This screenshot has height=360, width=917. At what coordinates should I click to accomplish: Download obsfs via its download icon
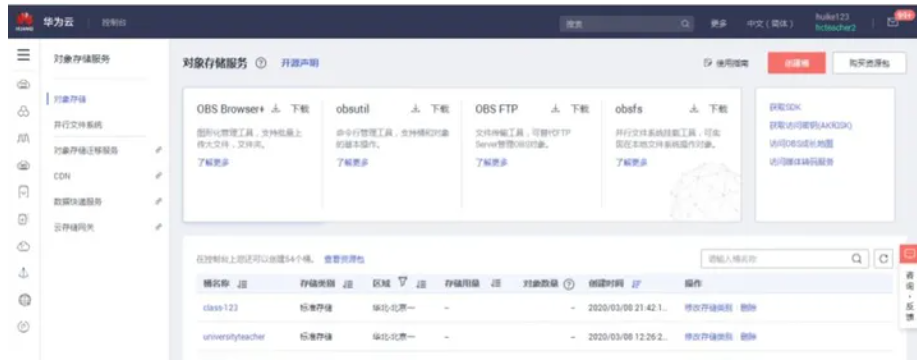pyautogui.click(x=694, y=109)
